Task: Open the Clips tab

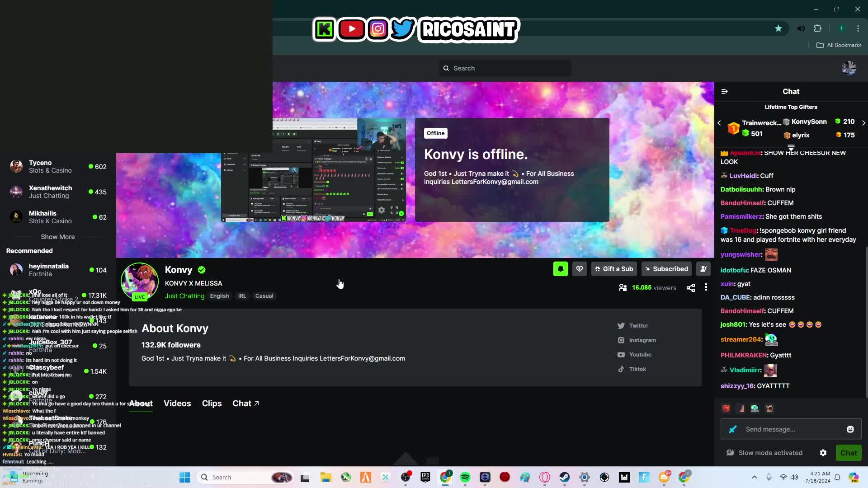Action: 212,404
